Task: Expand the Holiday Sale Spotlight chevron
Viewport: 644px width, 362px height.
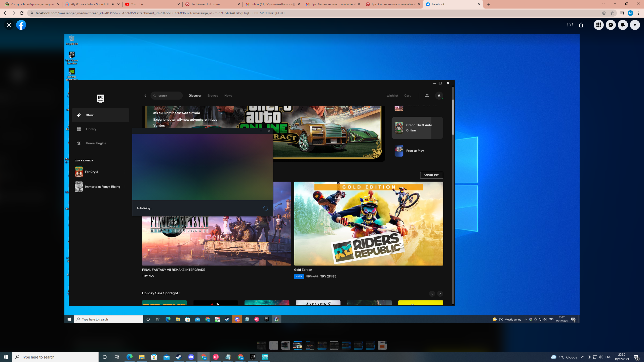Action: 180,293
